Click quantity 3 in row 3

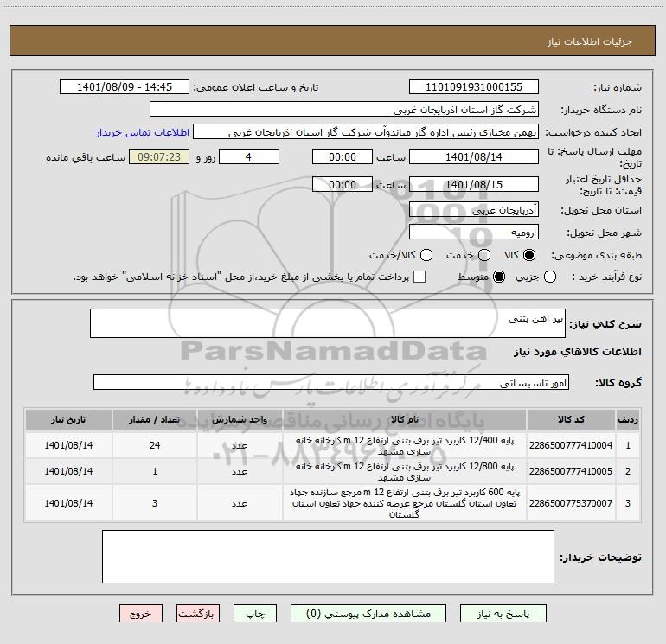[x=155, y=503]
